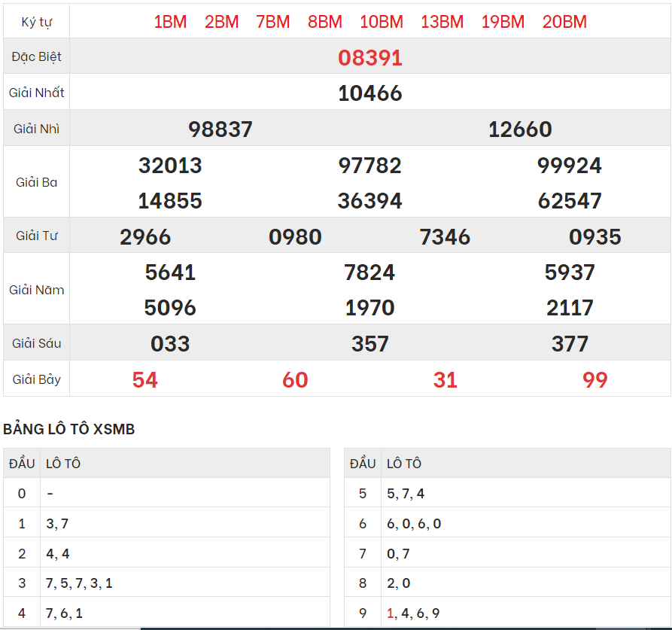Select second prize number 12660
This screenshot has width=672, height=630.
click(x=520, y=129)
